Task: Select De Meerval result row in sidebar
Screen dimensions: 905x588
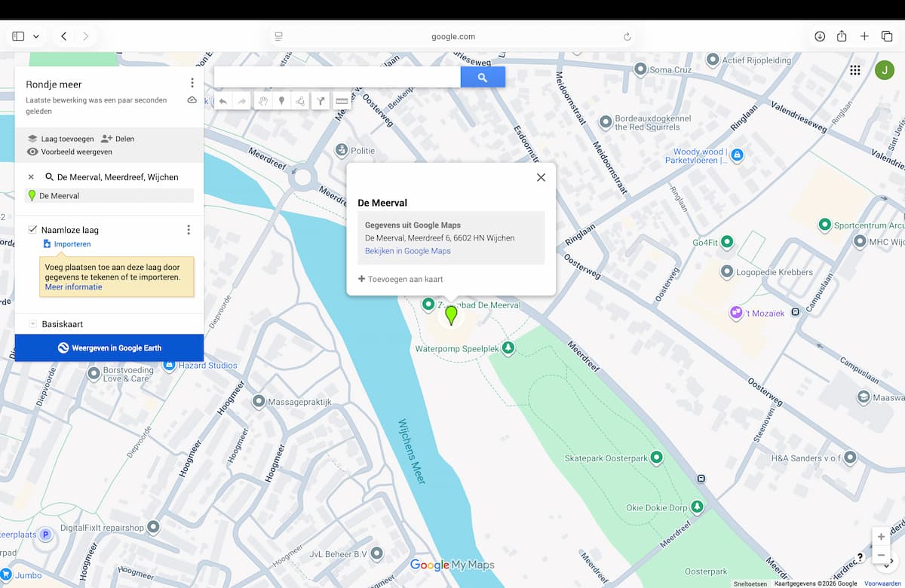Action: (x=109, y=195)
